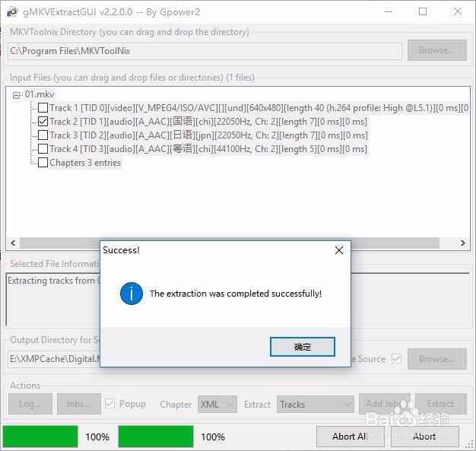This screenshot has height=451, width=476.
Task: Toggle the Popup checkbox in Actions
Action: (109, 404)
